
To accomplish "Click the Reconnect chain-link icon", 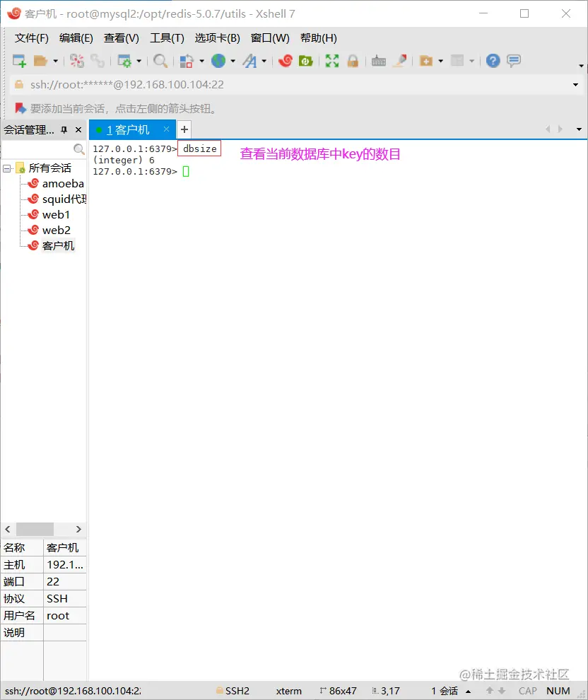I will click(x=98, y=61).
